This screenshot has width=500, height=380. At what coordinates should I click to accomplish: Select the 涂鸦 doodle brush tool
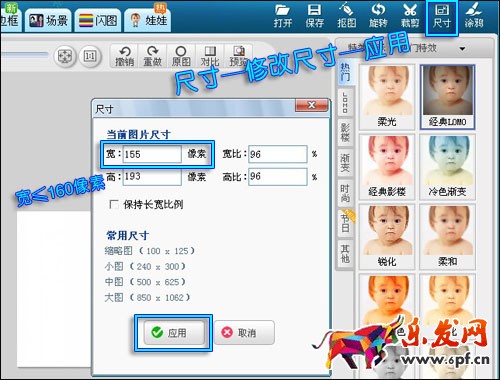coord(474,16)
